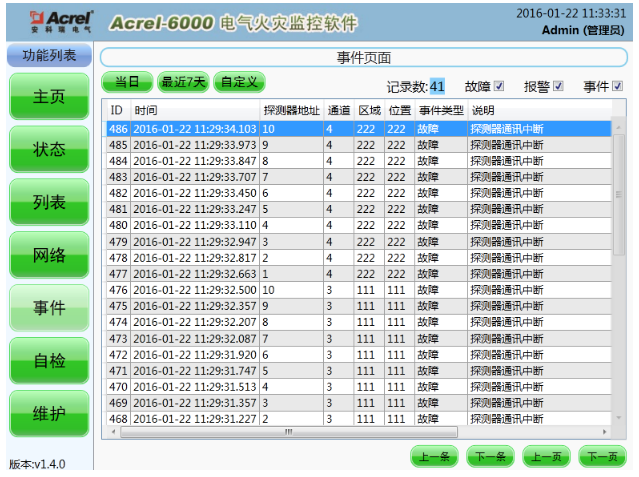This screenshot has height=477, width=639.
Task: Filter events by 当日 today
Action: [127, 81]
